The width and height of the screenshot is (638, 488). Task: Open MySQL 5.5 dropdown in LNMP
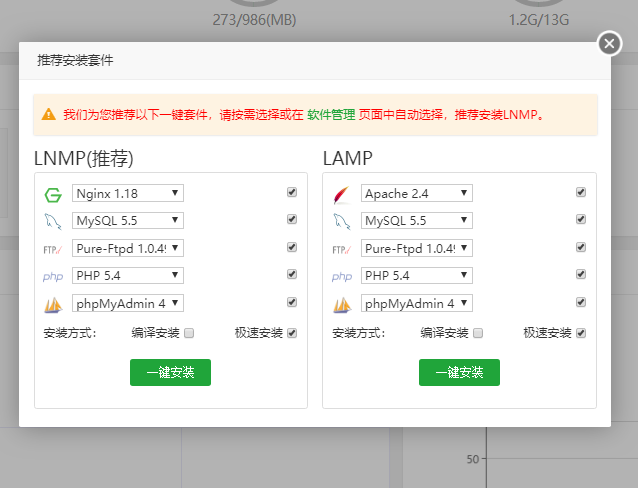pyautogui.click(x=128, y=220)
